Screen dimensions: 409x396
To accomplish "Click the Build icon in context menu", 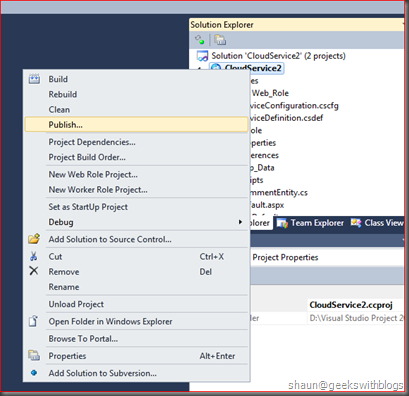I will pos(34,79).
